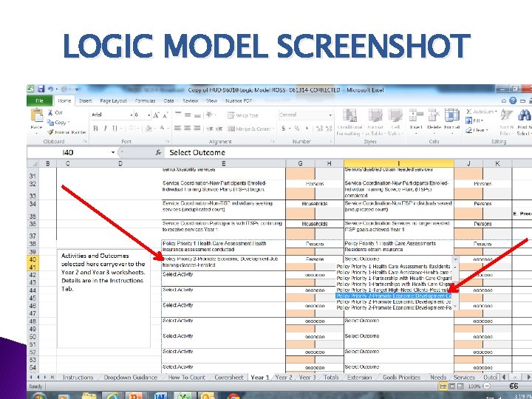532x399 pixels.
Task: Open the Font dialog launcher
Action: (168, 141)
